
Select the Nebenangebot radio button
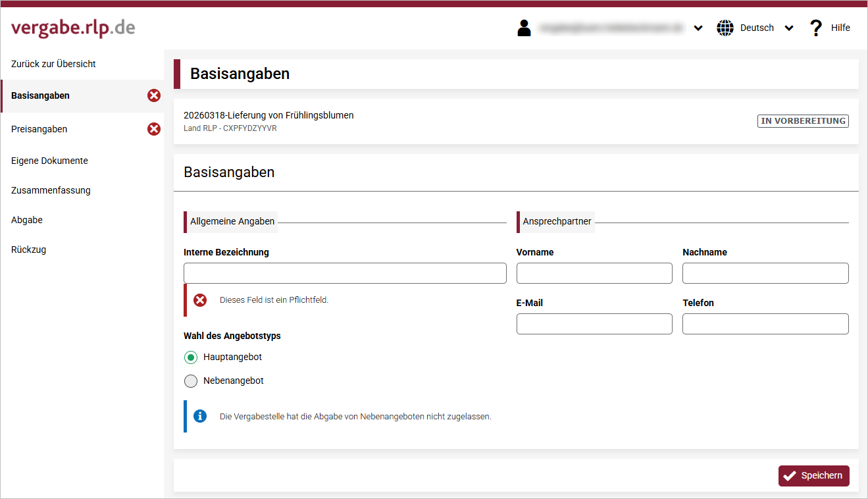click(191, 381)
